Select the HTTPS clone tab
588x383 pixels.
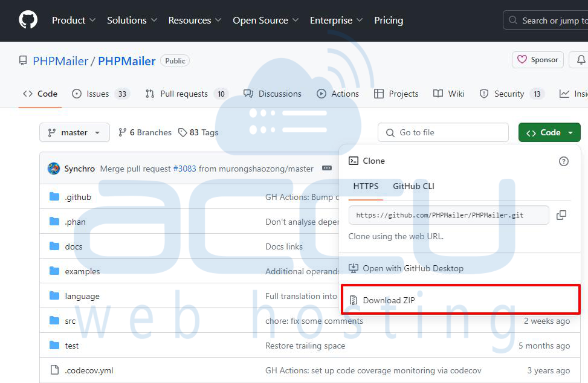[366, 186]
